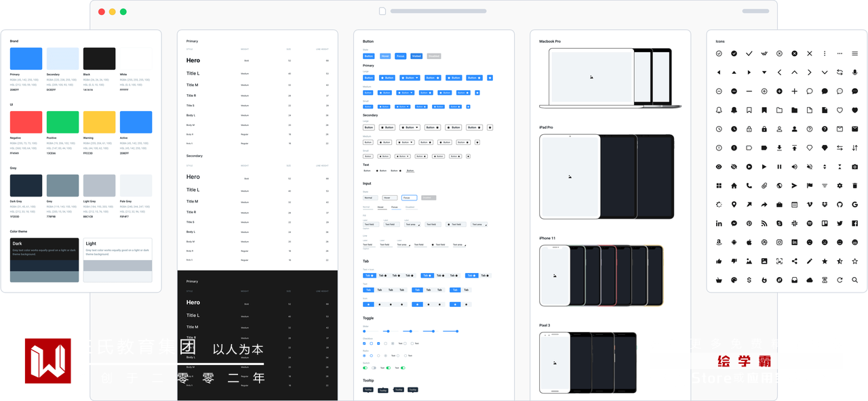The width and height of the screenshot is (868, 401).
Task: Pick the red Negative color swatch
Action: click(26, 122)
